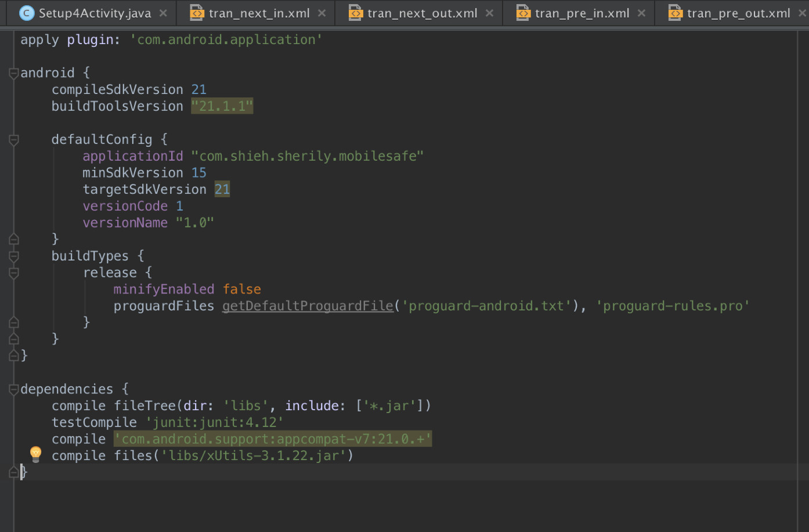
Task: Collapse the defaultConfig block fold marker
Action: coord(13,139)
